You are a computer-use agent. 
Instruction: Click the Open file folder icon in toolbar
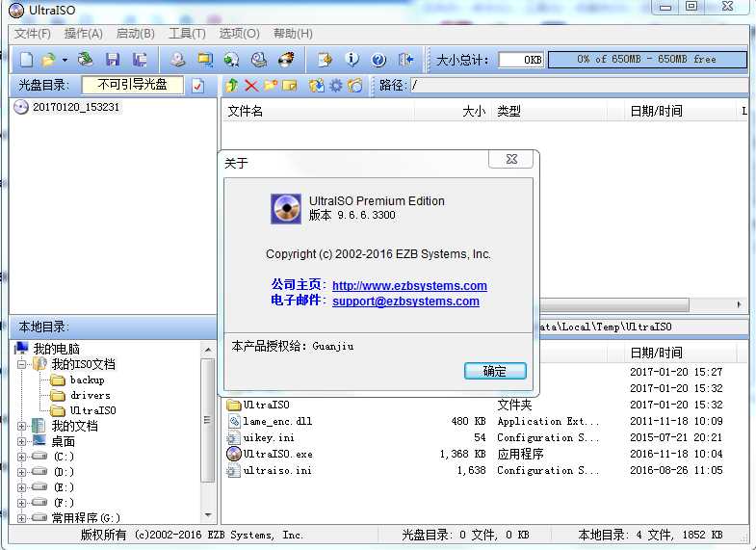point(49,60)
